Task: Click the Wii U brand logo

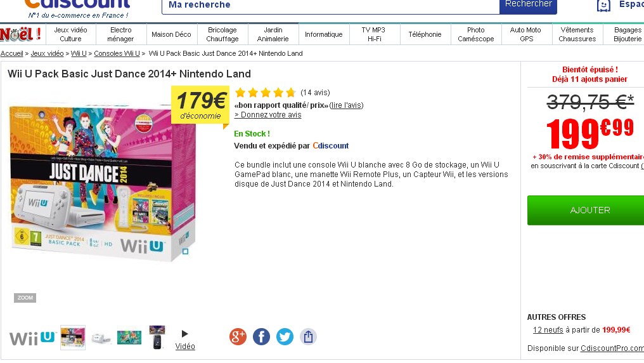Action: pyautogui.click(x=32, y=338)
